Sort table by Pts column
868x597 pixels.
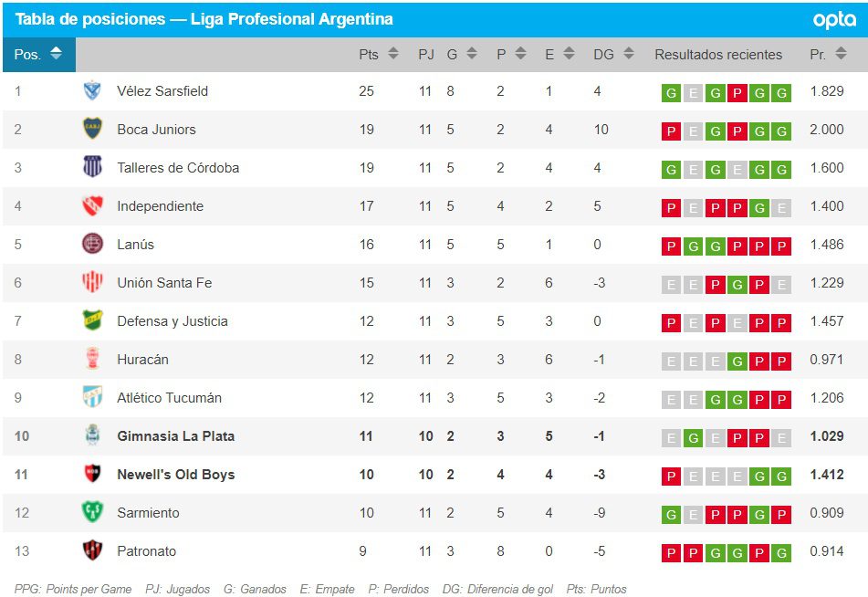[378, 55]
